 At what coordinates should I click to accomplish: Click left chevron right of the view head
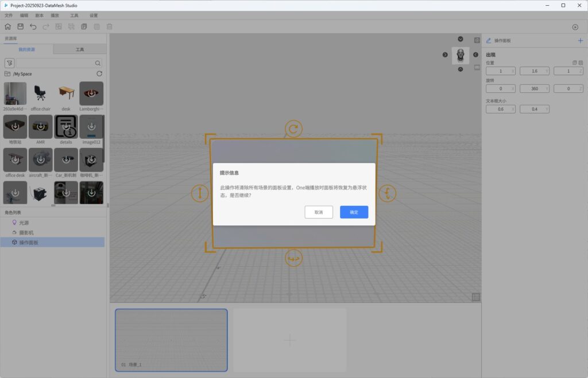(476, 54)
